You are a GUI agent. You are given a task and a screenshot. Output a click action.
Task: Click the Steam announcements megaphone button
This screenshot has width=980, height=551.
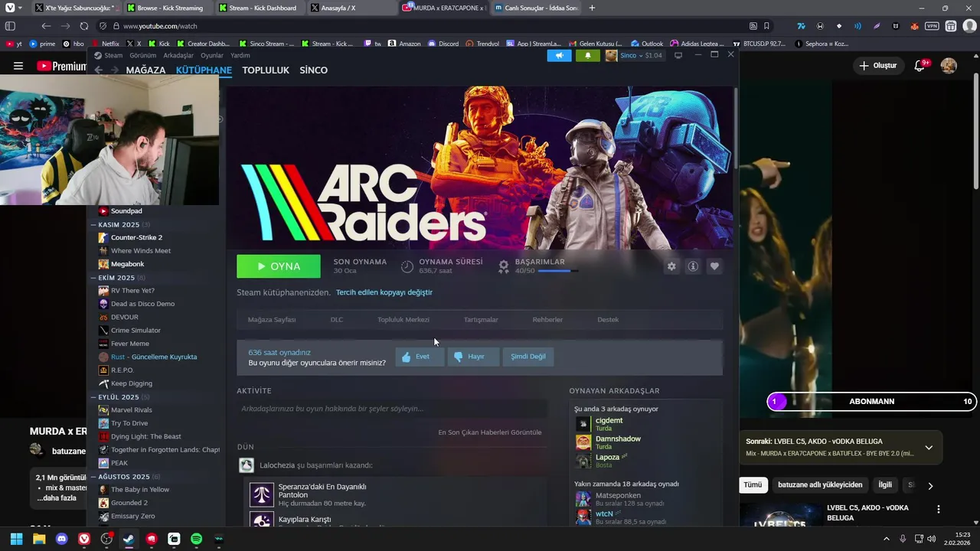coord(560,55)
